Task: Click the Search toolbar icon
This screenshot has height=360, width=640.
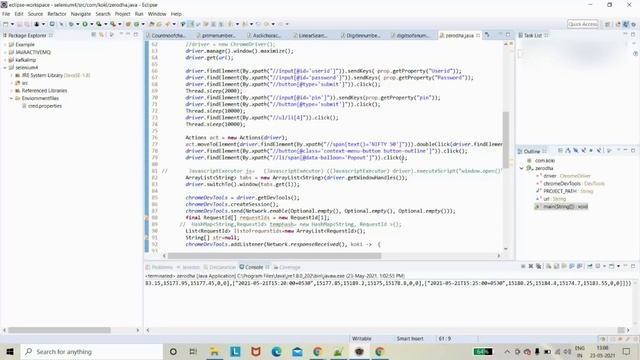Action: click(x=167, y=24)
